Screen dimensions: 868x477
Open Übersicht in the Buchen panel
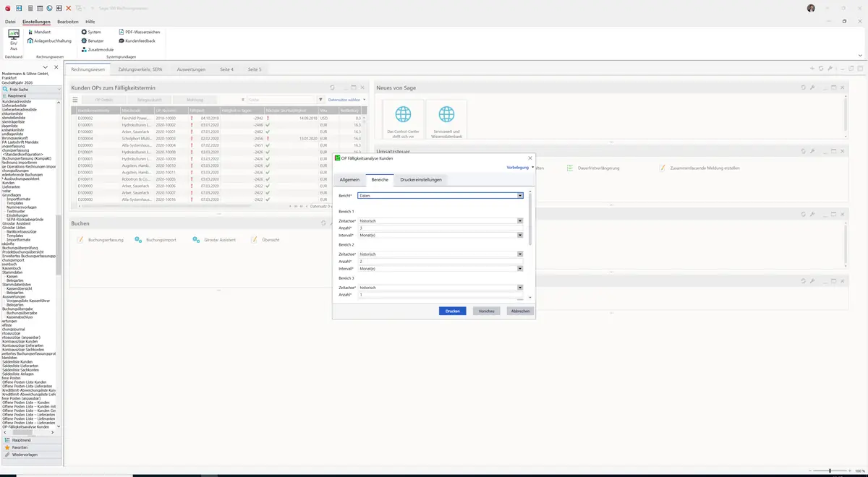pyautogui.click(x=265, y=239)
